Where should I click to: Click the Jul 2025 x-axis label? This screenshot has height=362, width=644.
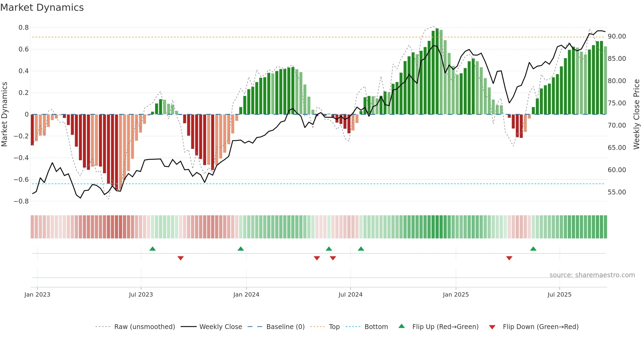click(559, 294)
